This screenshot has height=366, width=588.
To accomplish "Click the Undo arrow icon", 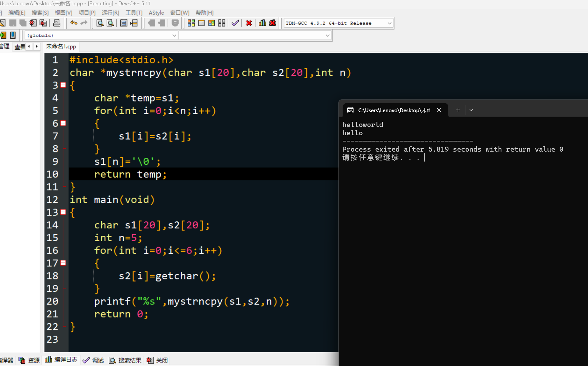I will 74,23.
